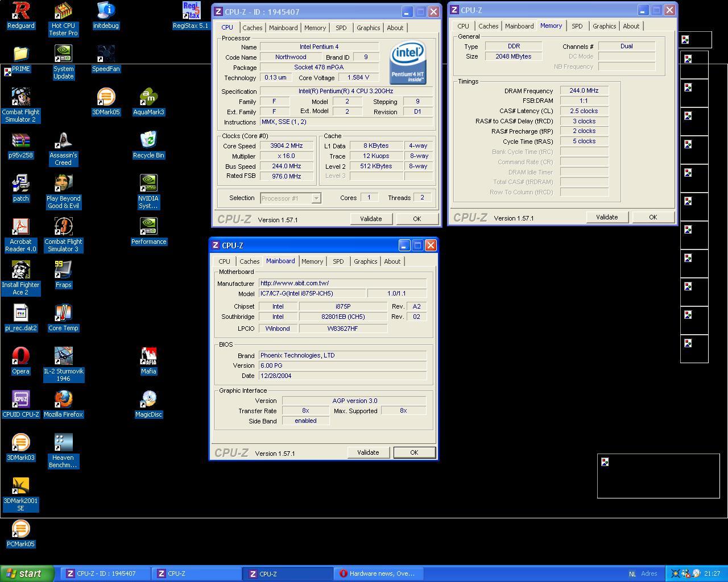This screenshot has width=728, height=582.
Task: Open SpeedFan desktop shortcut
Action: [106, 59]
